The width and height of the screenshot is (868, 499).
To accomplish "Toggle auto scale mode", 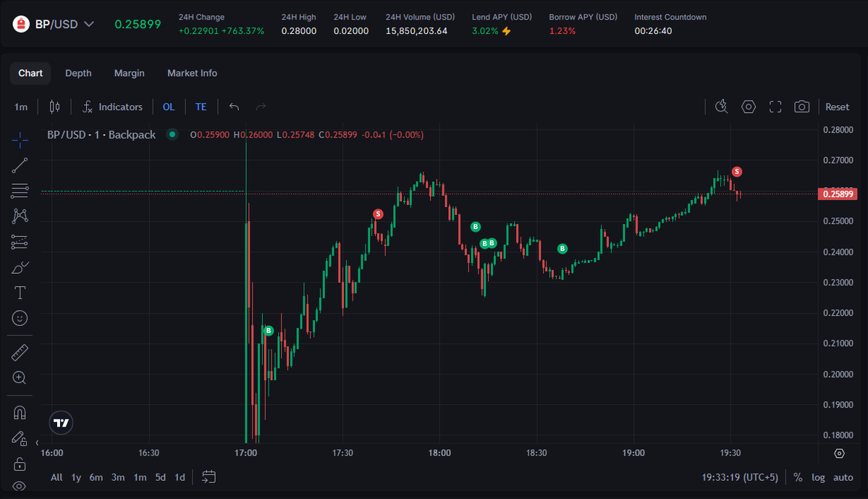I will [843, 477].
